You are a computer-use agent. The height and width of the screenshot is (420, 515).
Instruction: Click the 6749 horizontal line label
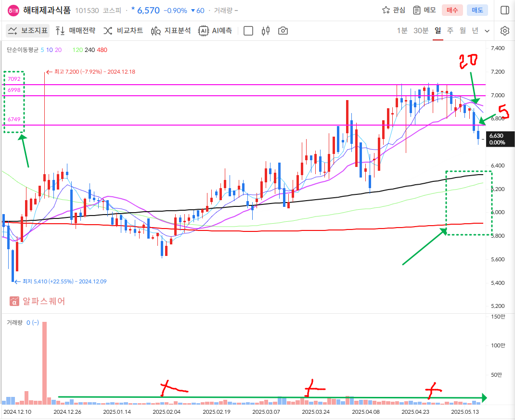click(14, 119)
